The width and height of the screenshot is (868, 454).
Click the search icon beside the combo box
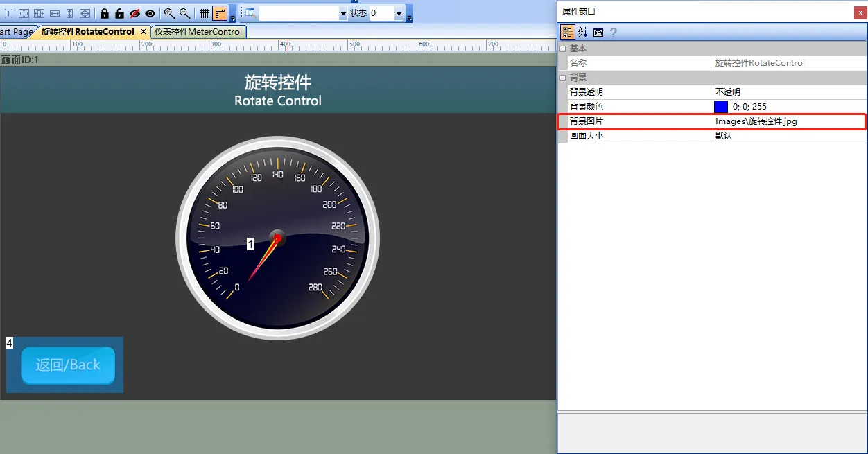point(250,13)
